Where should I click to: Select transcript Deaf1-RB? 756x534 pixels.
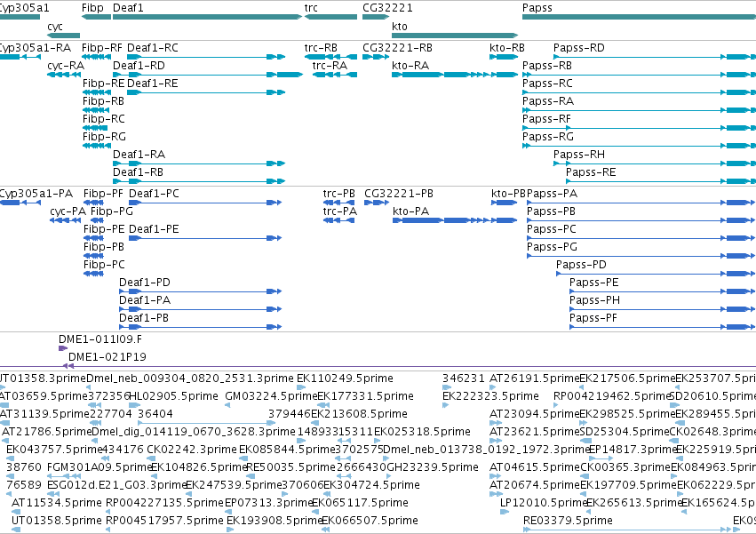[199, 181]
